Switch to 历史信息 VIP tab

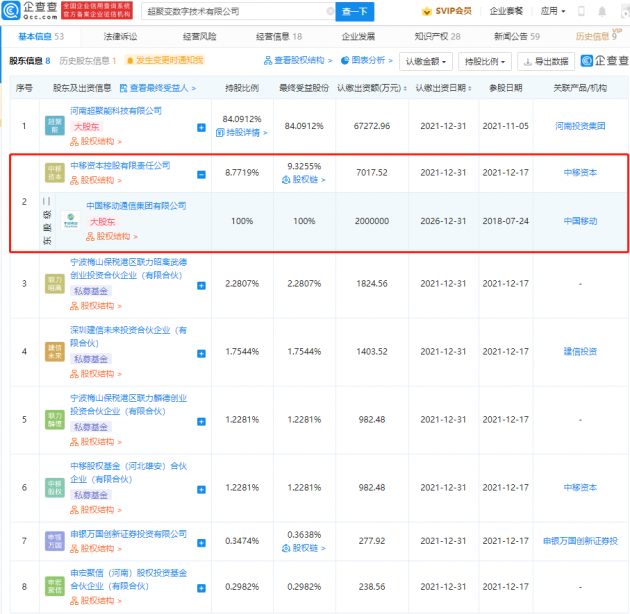tap(599, 35)
